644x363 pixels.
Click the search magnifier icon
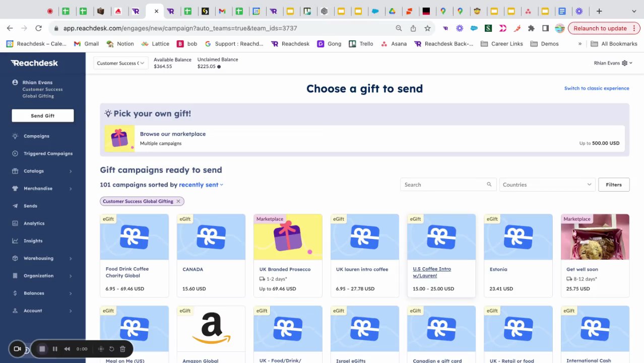[x=489, y=185]
